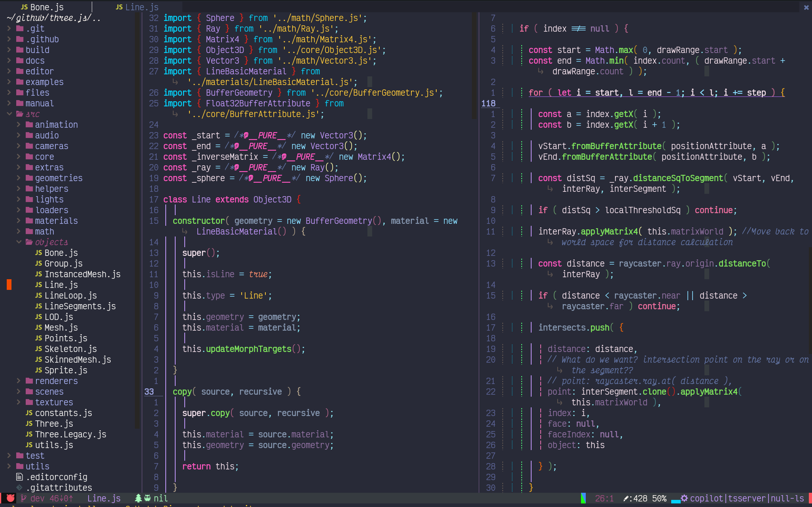Click the math folder icon
The width and height of the screenshot is (812, 507).
coord(29,231)
